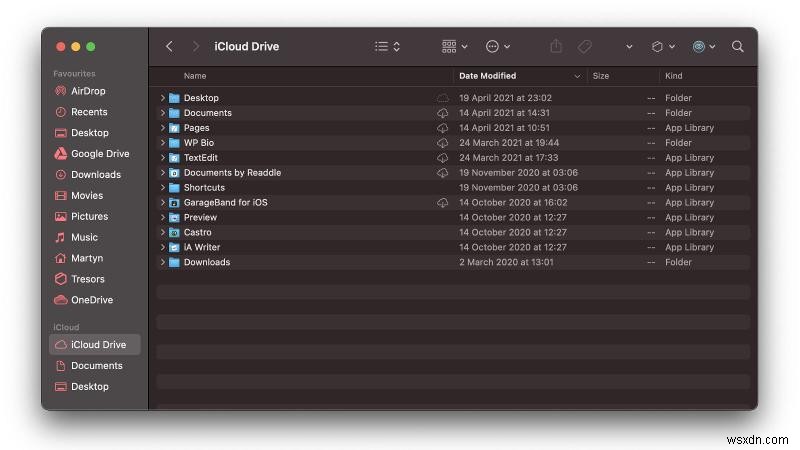Click the Share toolbar icon

[556, 46]
